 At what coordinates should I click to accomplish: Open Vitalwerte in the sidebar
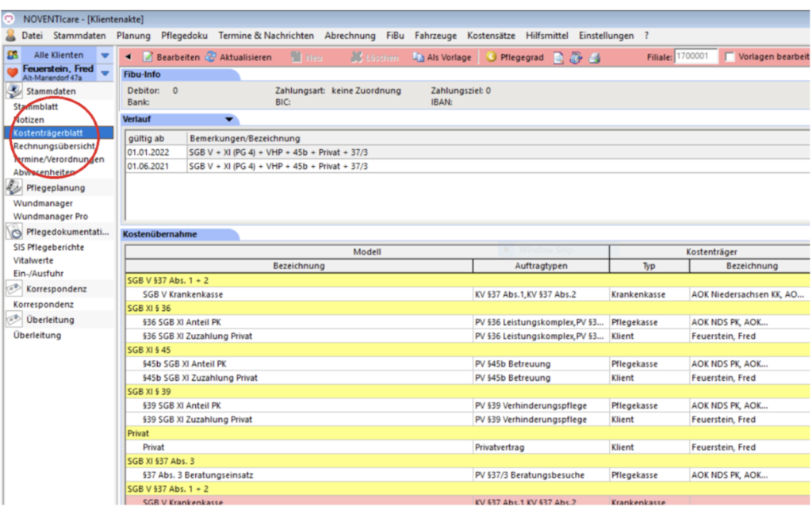pyautogui.click(x=33, y=260)
